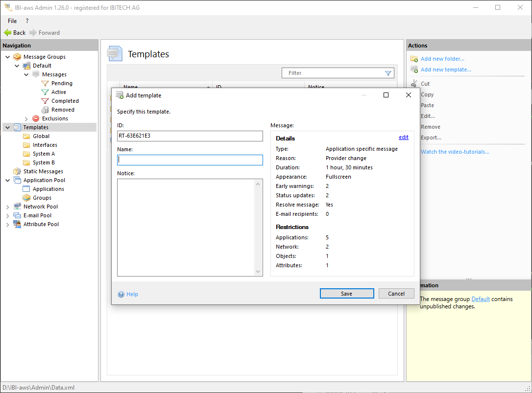Select the Pending filter icon
The width and height of the screenshot is (532, 393).
point(45,83)
